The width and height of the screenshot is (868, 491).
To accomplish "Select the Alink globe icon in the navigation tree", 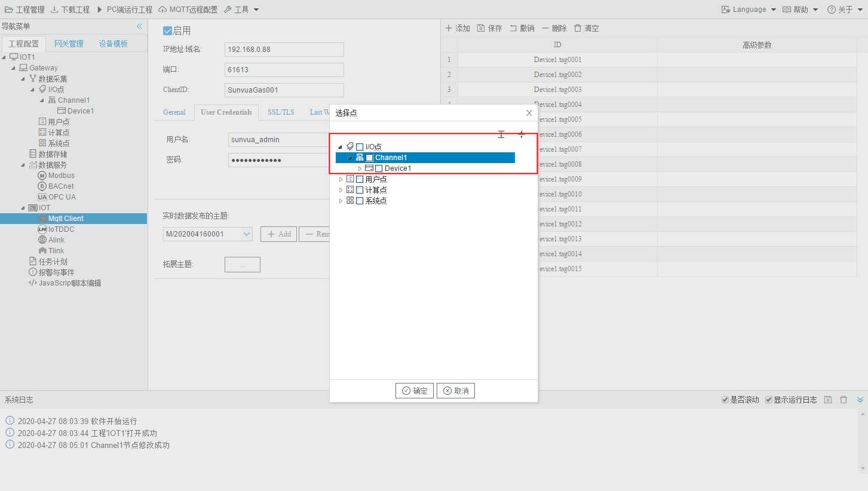I will tap(42, 240).
